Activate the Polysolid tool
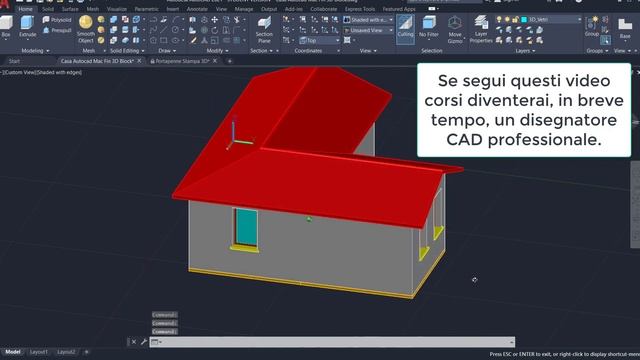 57,20
